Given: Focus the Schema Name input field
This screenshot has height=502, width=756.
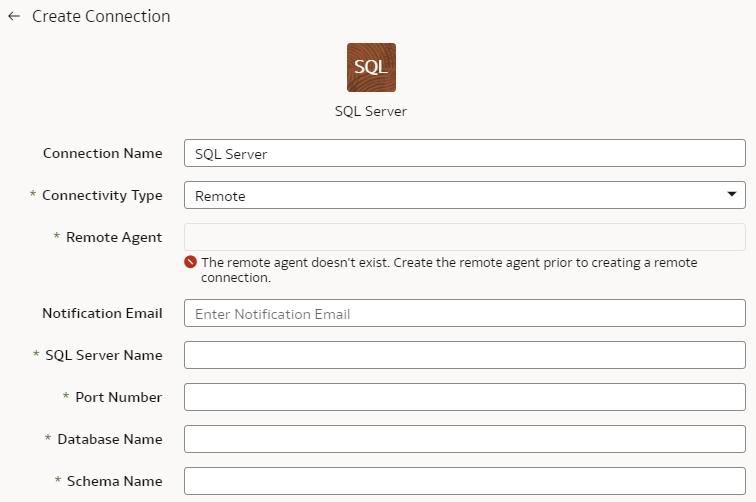Looking at the screenshot, I should pyautogui.click(x=465, y=481).
